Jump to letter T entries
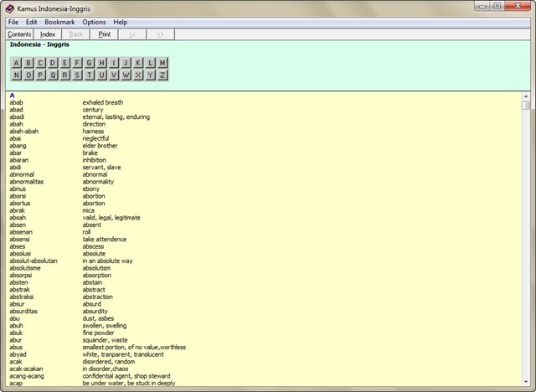536x392 pixels. (x=90, y=75)
